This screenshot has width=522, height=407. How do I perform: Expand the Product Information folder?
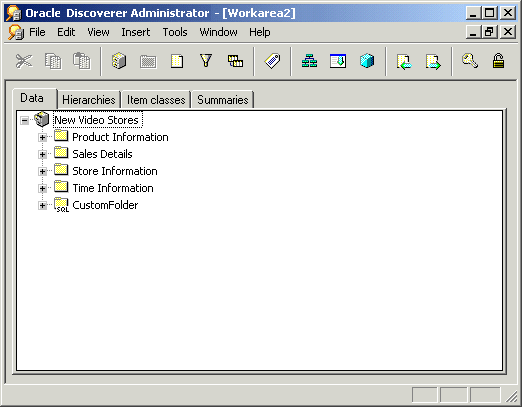click(42, 137)
